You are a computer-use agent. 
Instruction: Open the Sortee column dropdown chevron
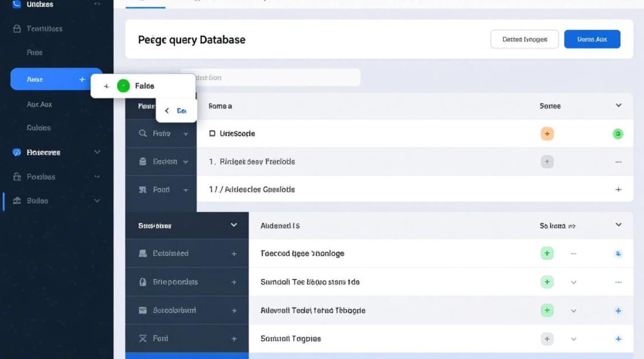coord(618,105)
